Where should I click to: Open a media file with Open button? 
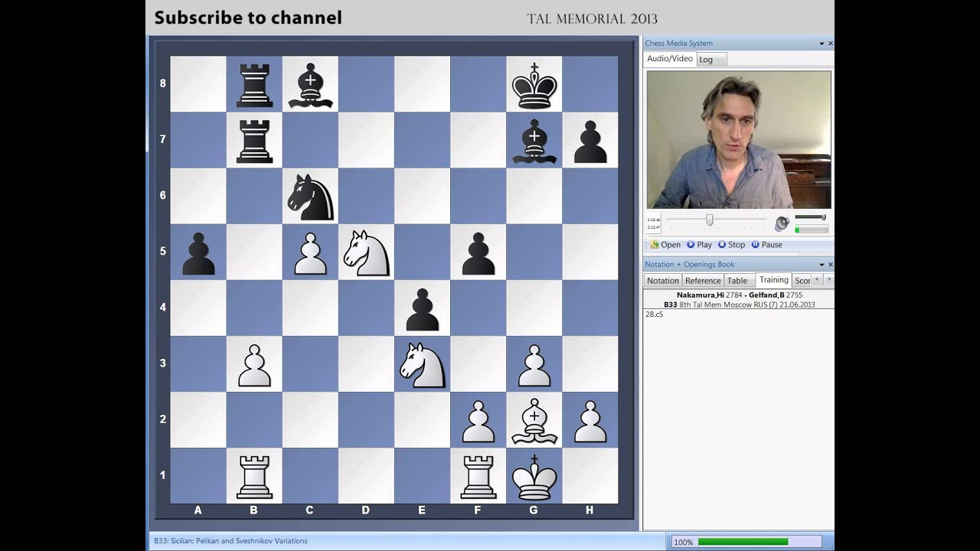point(665,245)
